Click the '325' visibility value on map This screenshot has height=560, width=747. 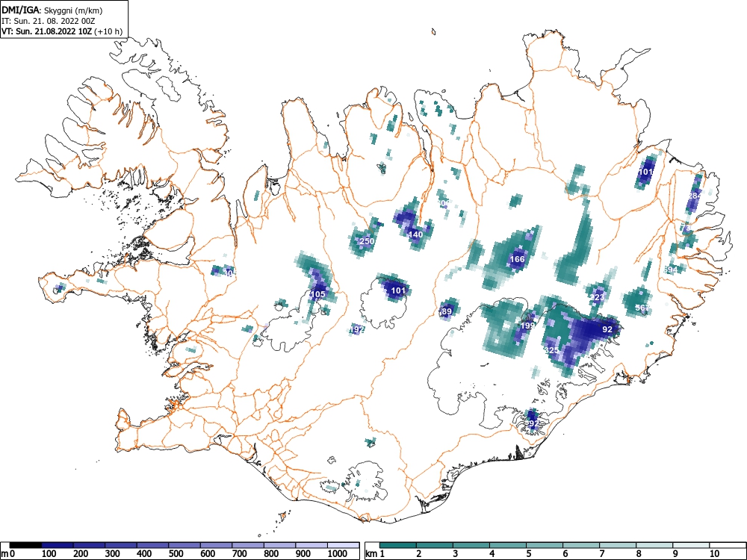pos(551,350)
